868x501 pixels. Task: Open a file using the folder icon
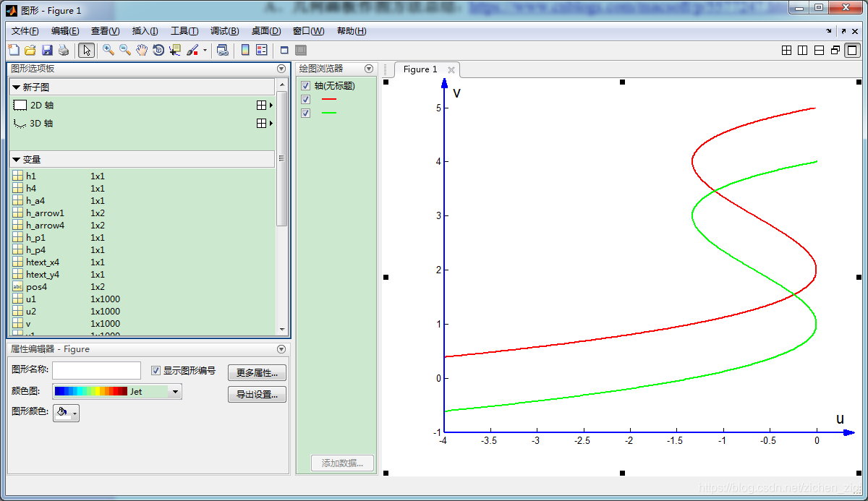(30, 50)
